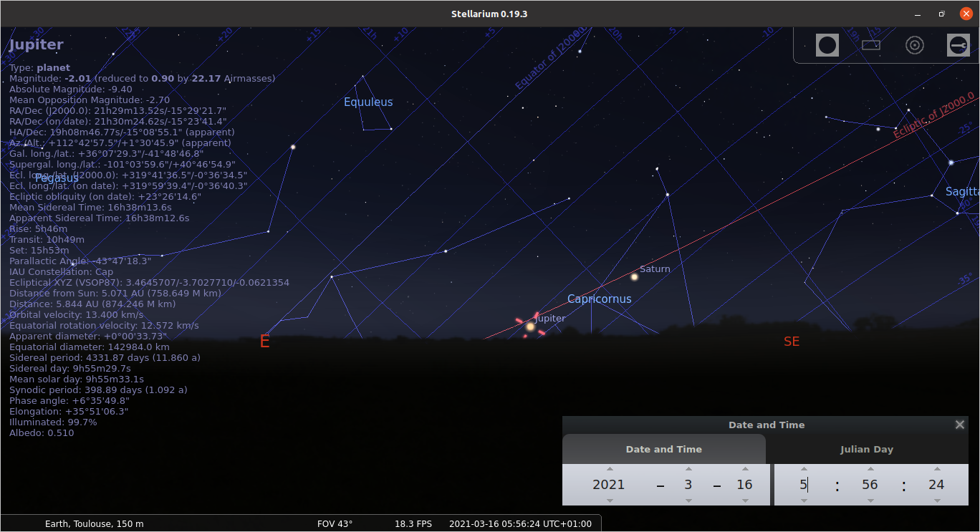Increase the seconds with up arrow
This screenshot has height=532, width=980.
pyautogui.click(x=936, y=469)
